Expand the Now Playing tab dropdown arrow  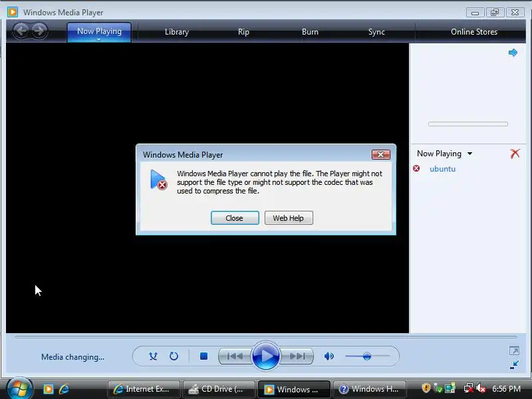98,39
